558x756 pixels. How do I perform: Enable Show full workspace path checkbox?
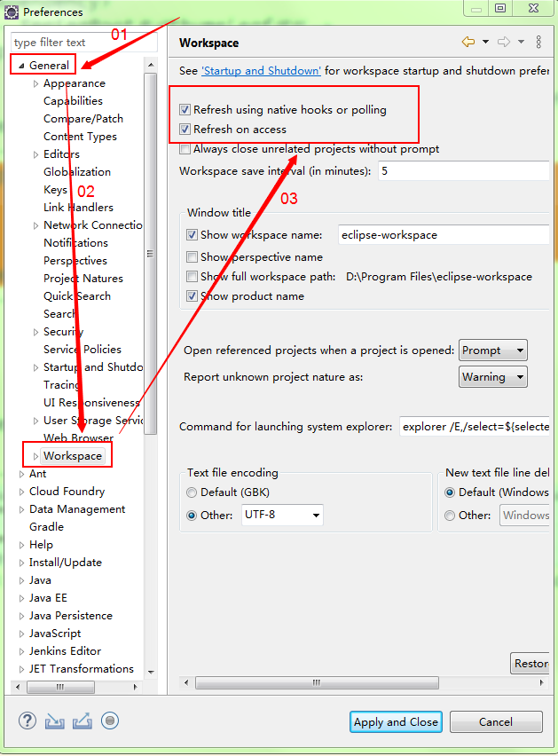tap(192, 276)
